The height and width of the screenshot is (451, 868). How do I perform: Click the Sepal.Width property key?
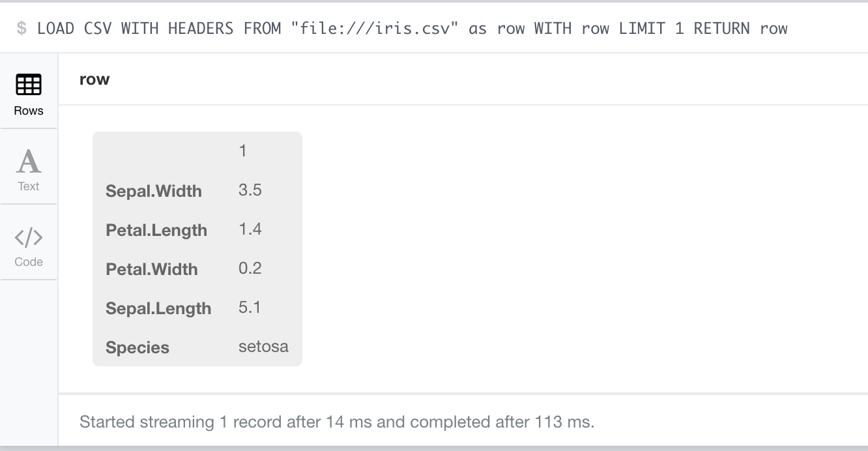pyautogui.click(x=154, y=191)
